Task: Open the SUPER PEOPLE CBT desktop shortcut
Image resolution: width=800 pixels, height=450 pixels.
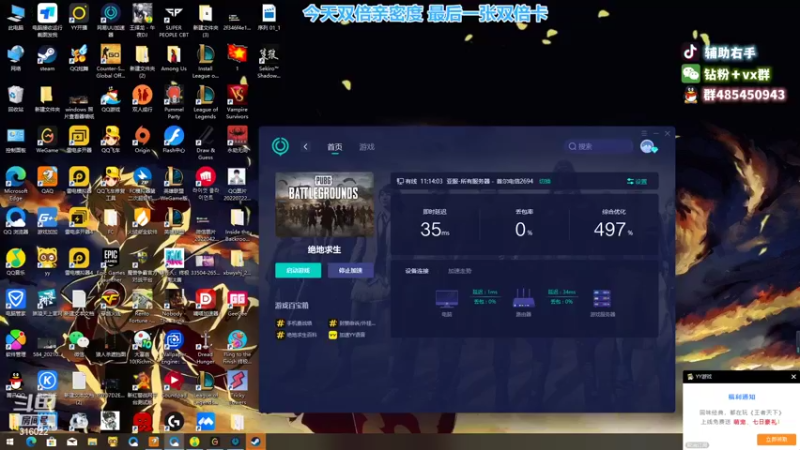Action: point(174,20)
